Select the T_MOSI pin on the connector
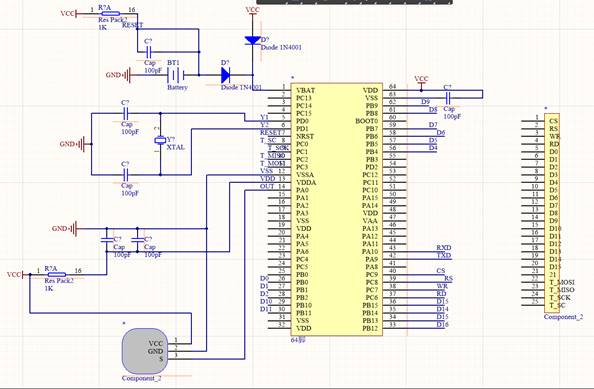 pos(562,282)
